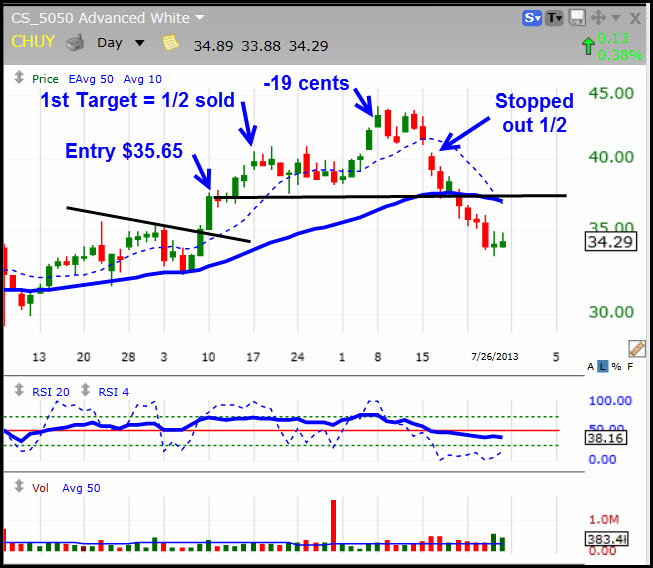
Task: Open the gray dropdown arrow beside move icon
Action: point(616,18)
